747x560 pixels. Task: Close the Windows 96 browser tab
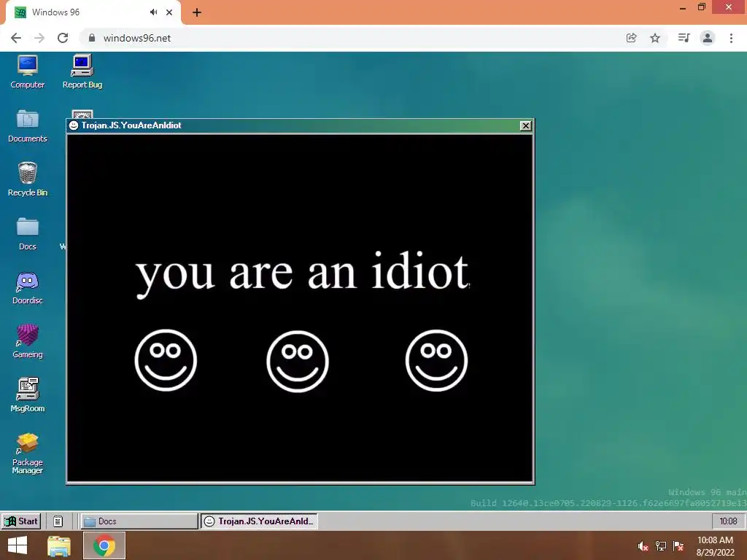click(x=169, y=12)
